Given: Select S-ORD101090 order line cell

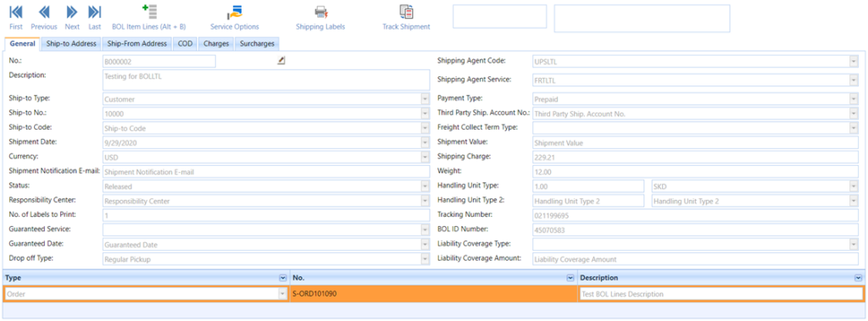Looking at the screenshot, I should 433,294.
